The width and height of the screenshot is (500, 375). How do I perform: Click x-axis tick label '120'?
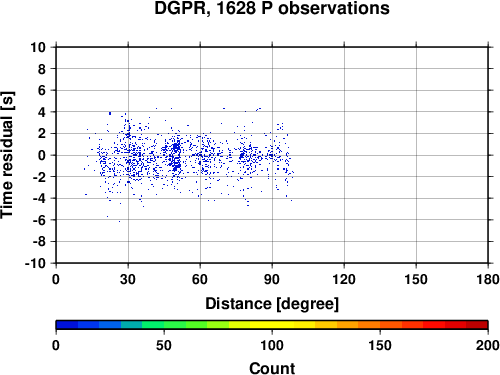coord(344,279)
